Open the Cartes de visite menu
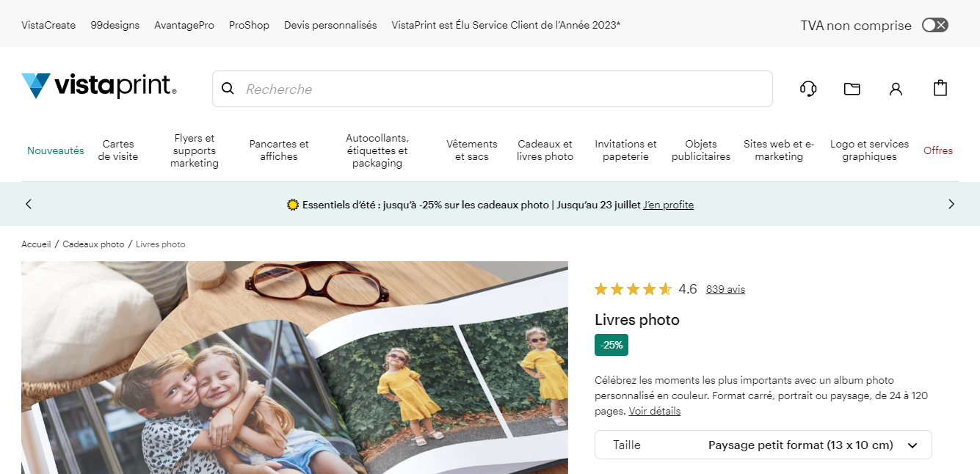980x474 pixels. 118,150
